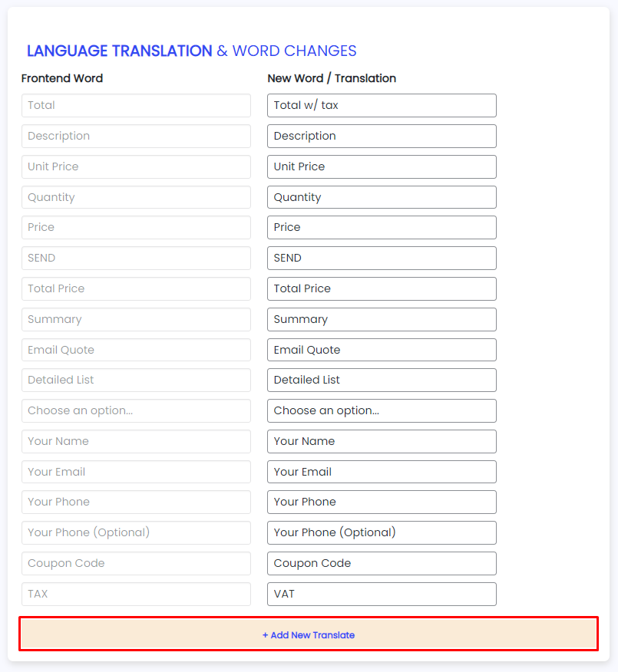Screen dimensions: 618x672
Task: Edit the SEND translation field
Action: tap(382, 258)
